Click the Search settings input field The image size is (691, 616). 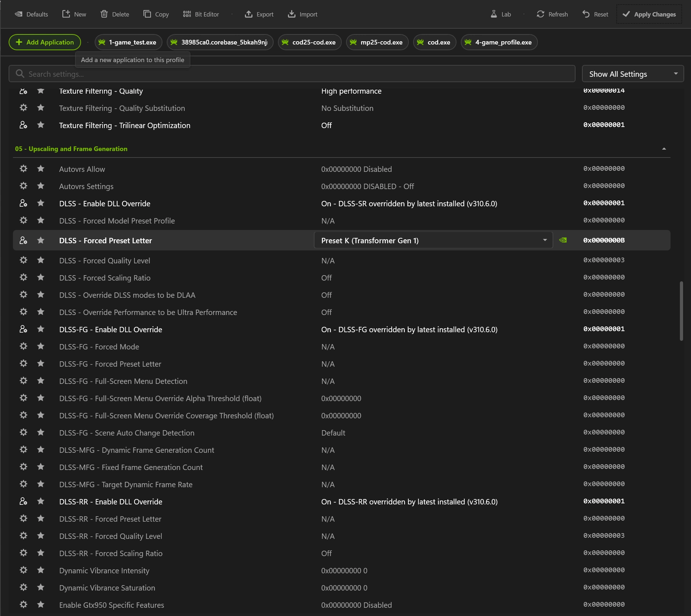(292, 74)
